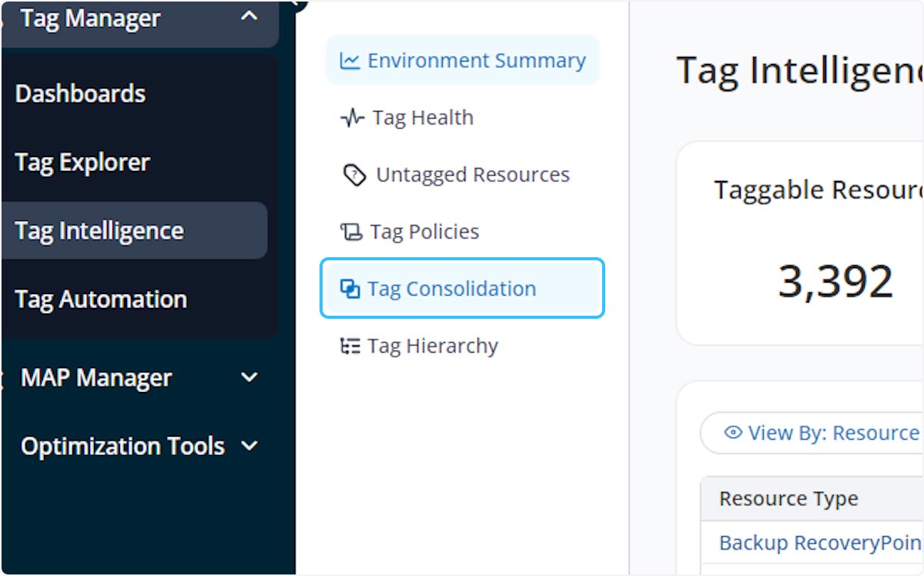Open Dashboards in the sidebar

[80, 94]
